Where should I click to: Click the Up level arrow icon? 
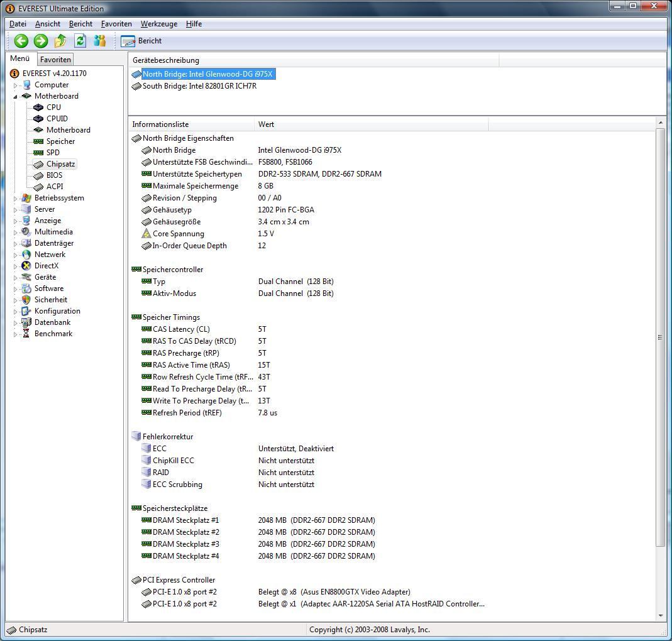click(x=60, y=41)
